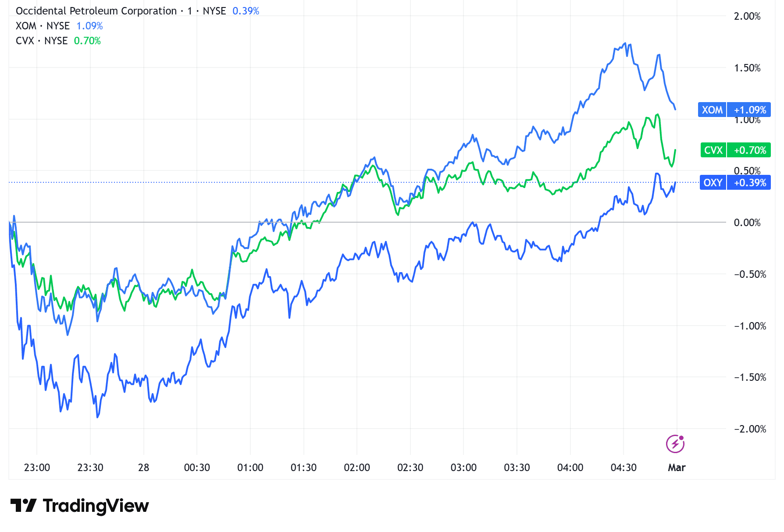
Task: Click the purple lightning flash icon
Action: pos(675,443)
